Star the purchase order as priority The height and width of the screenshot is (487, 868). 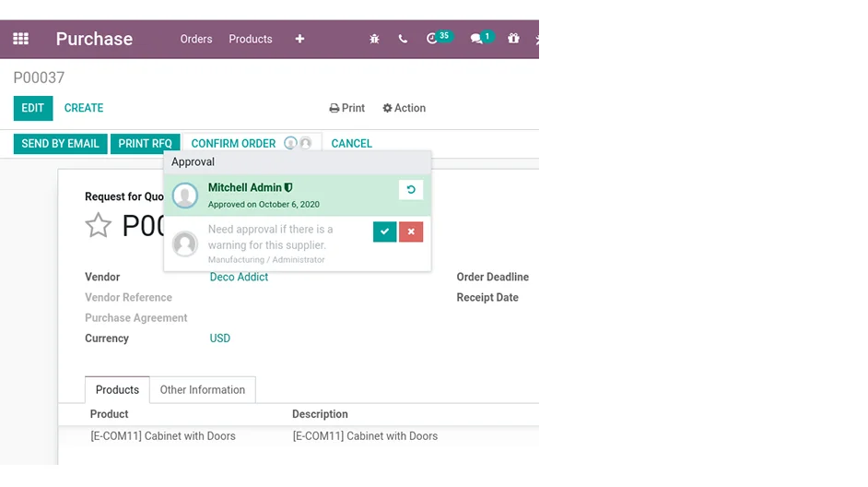[x=99, y=225]
